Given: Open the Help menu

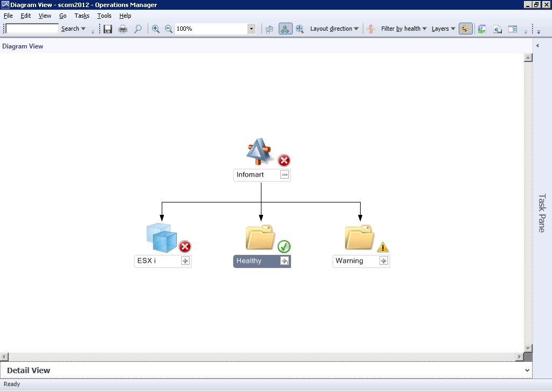Looking at the screenshot, I should (125, 16).
